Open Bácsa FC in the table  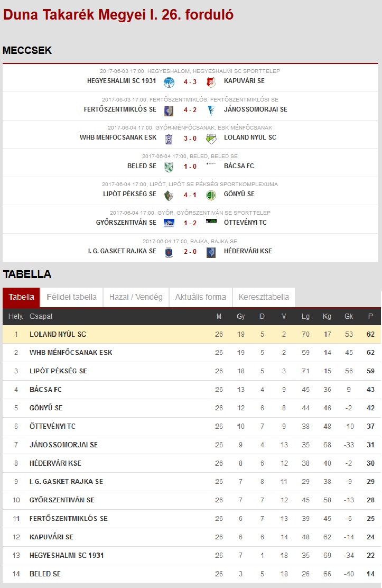point(46,389)
